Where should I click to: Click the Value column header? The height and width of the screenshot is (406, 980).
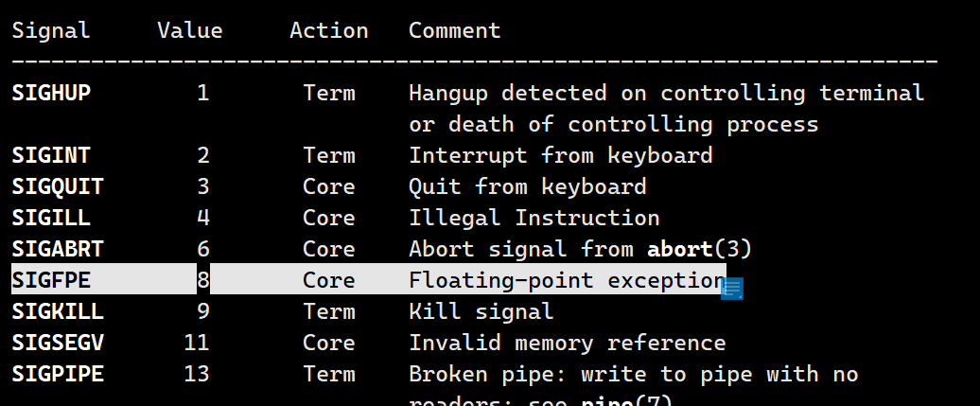(190, 30)
